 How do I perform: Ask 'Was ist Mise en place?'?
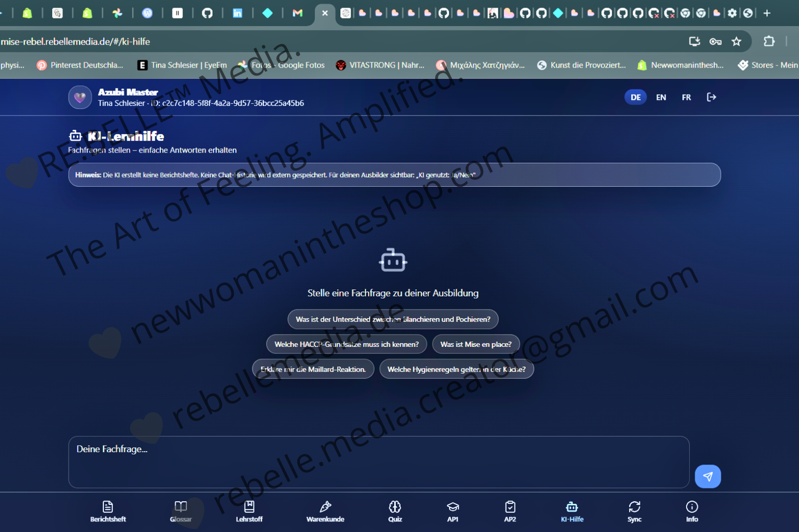(x=476, y=344)
